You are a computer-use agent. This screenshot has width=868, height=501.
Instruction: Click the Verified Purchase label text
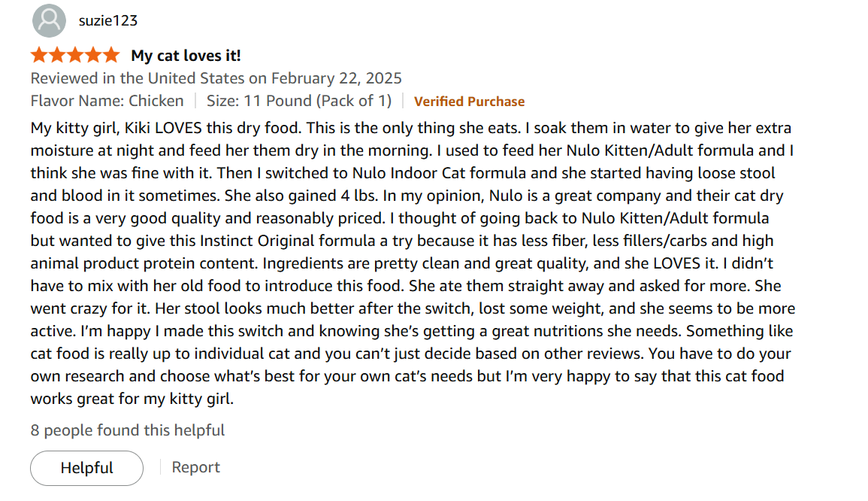click(469, 101)
